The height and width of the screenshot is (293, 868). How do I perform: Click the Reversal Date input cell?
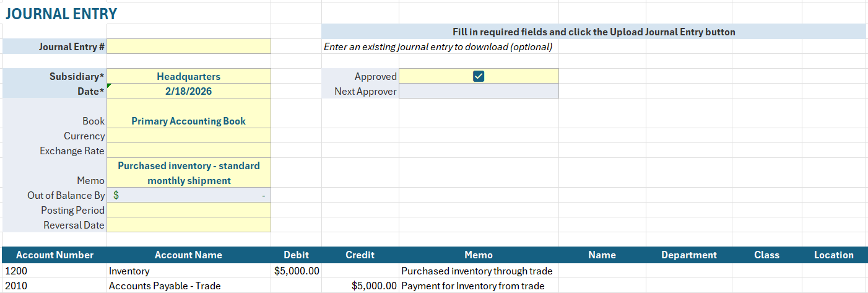(189, 225)
